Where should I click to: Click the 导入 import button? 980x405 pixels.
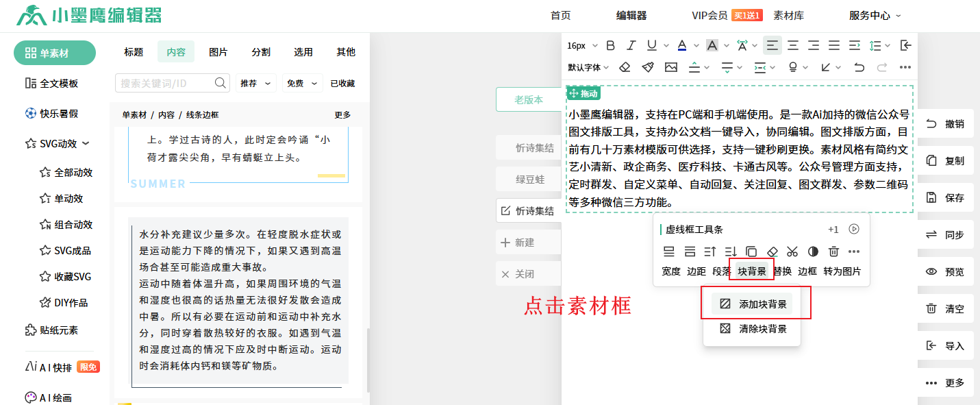pos(946,346)
